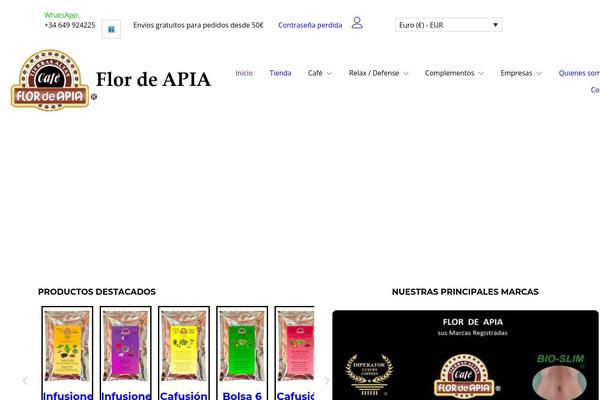
Task: Open the Bolsa 6 product link
Action: pos(242,395)
